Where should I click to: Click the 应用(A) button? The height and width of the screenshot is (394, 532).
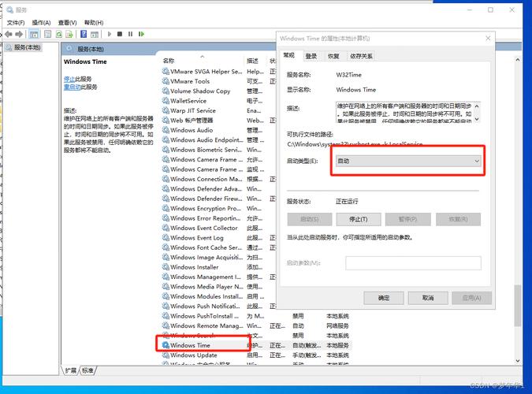click(x=471, y=298)
